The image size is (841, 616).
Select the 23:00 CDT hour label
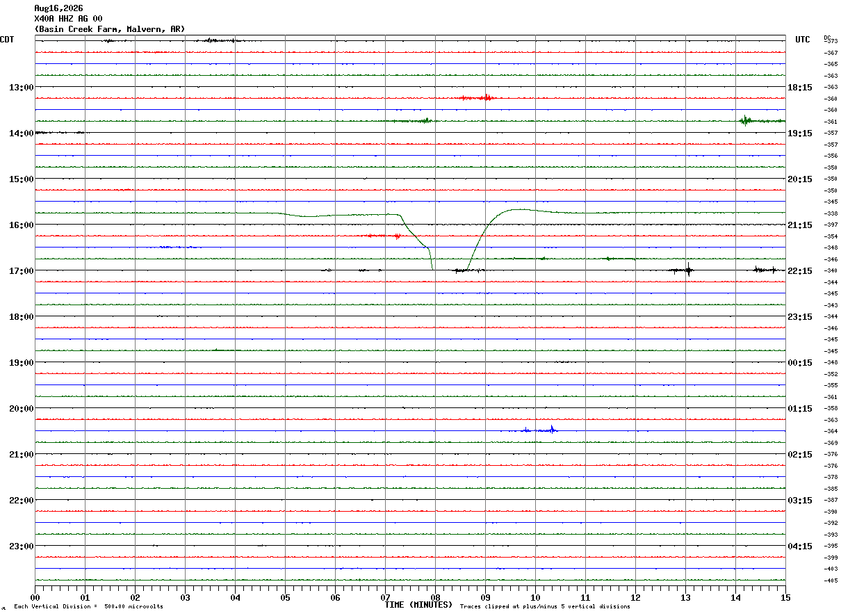tap(22, 546)
